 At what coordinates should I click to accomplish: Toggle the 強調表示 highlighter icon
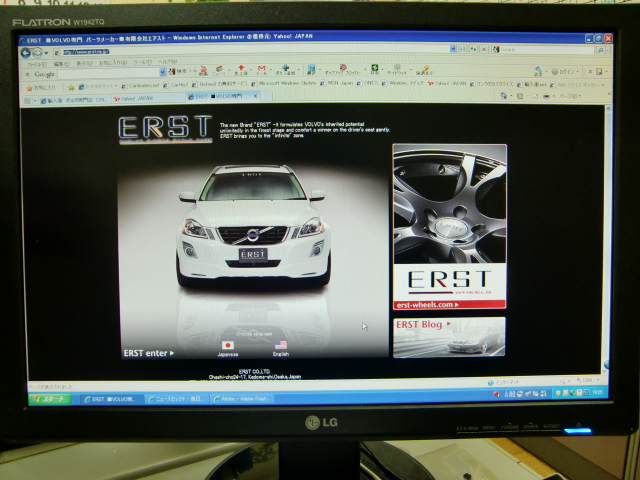coord(424,70)
